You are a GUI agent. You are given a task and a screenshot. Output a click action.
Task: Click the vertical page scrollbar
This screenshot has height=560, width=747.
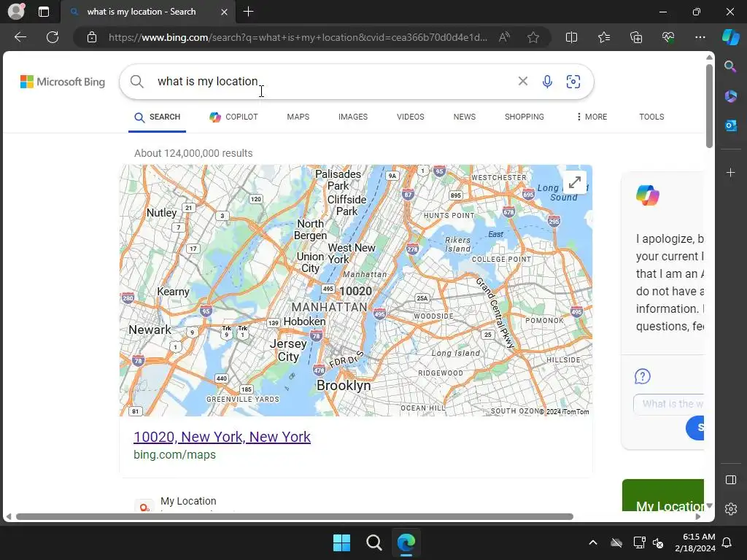709,106
